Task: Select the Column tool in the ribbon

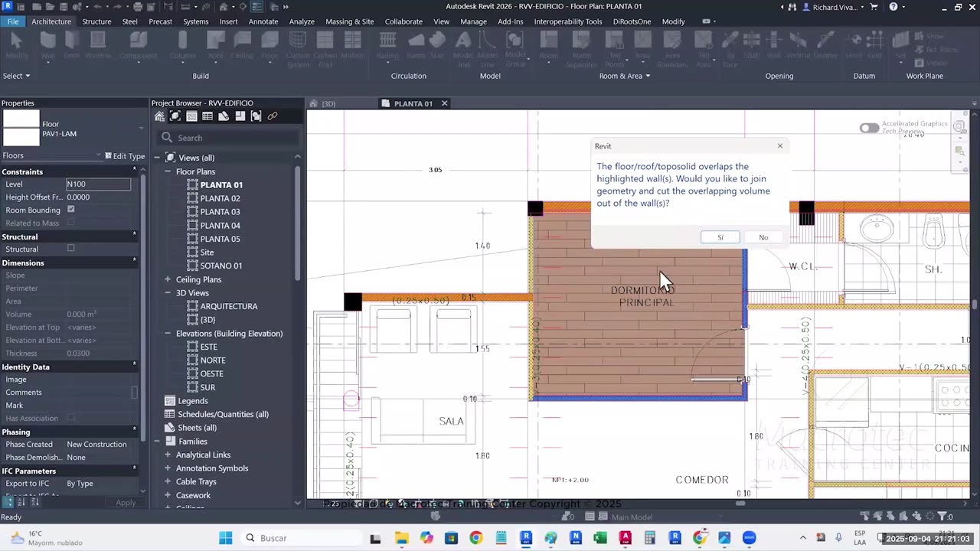Action: pos(182,45)
